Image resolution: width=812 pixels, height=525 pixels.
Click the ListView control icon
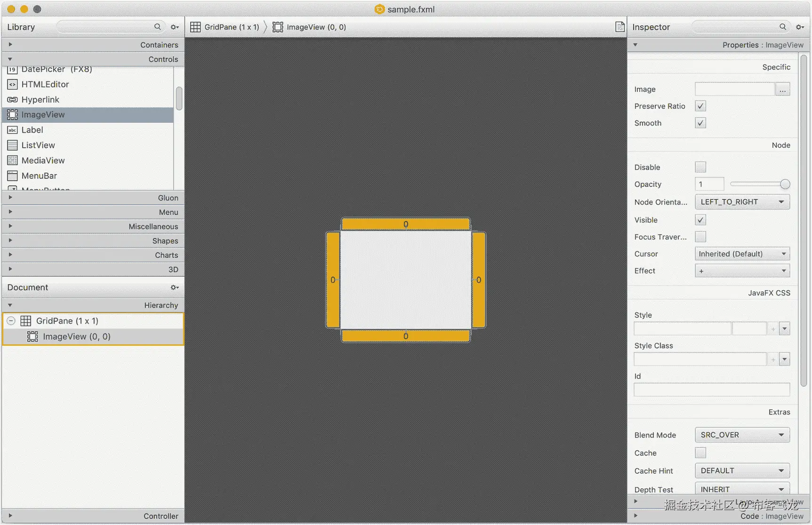point(13,145)
